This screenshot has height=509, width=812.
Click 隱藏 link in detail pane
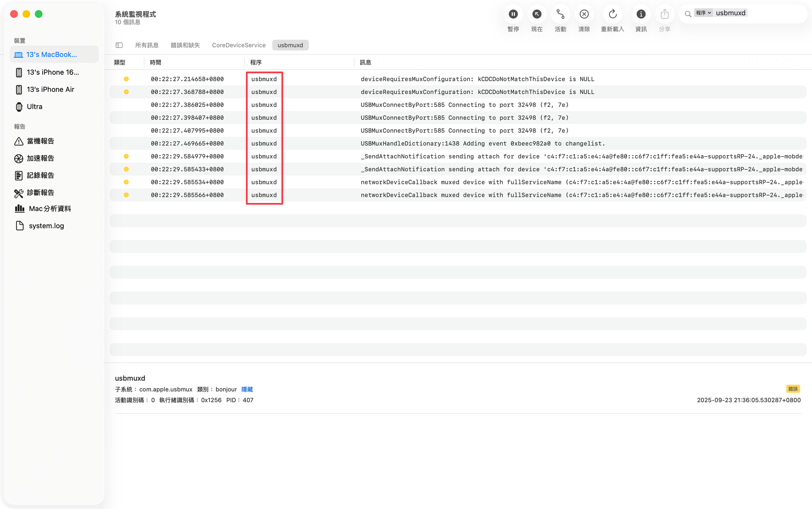pyautogui.click(x=247, y=389)
